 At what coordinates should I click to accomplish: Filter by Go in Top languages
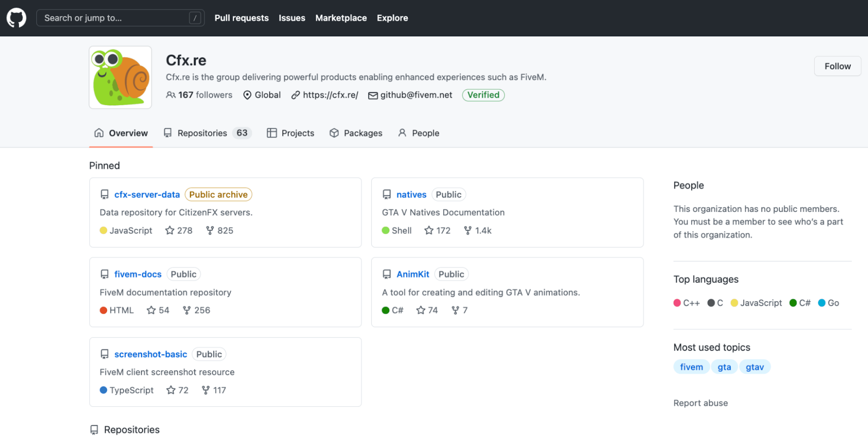pyautogui.click(x=829, y=303)
